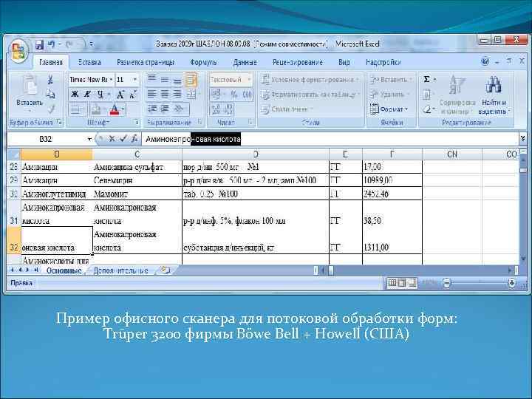
Task: Switch to page layout view in status bar
Action: [402, 282]
